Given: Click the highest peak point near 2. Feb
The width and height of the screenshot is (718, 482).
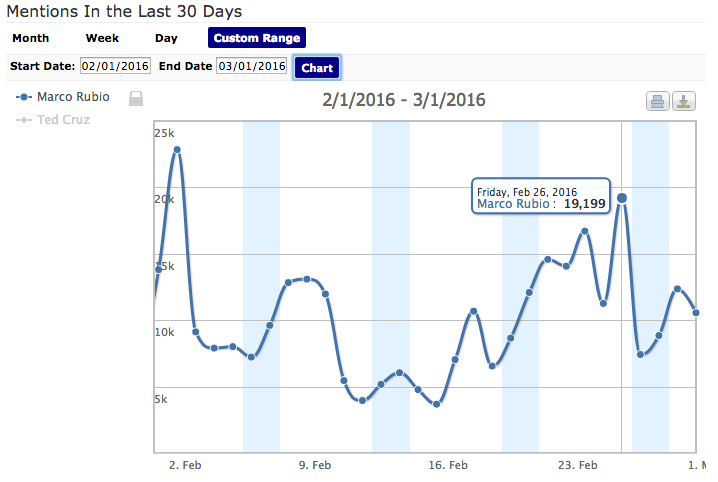Looking at the screenshot, I should pos(177,150).
